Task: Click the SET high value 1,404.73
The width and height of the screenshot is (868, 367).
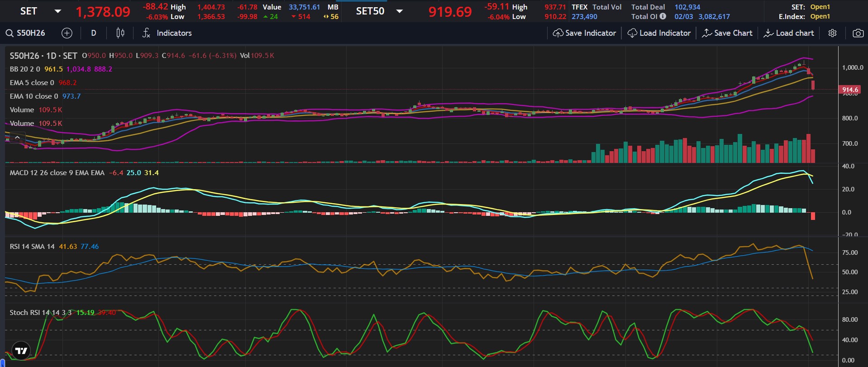Action: tap(211, 7)
